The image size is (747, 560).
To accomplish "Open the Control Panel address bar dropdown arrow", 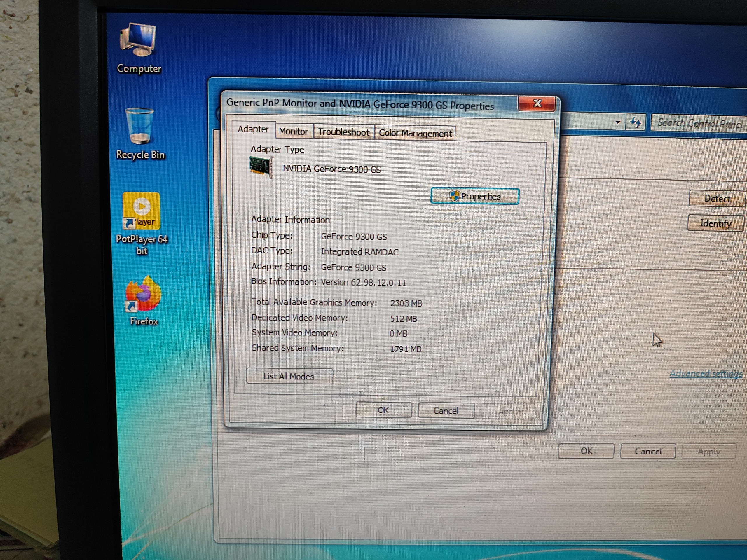I will [x=618, y=122].
